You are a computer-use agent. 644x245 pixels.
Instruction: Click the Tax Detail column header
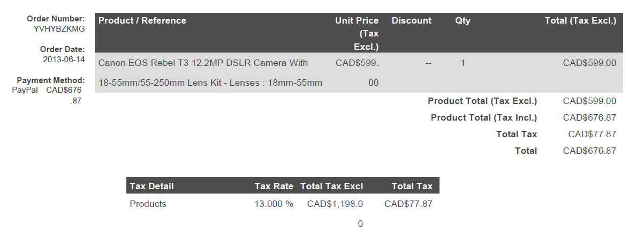pyautogui.click(x=151, y=187)
